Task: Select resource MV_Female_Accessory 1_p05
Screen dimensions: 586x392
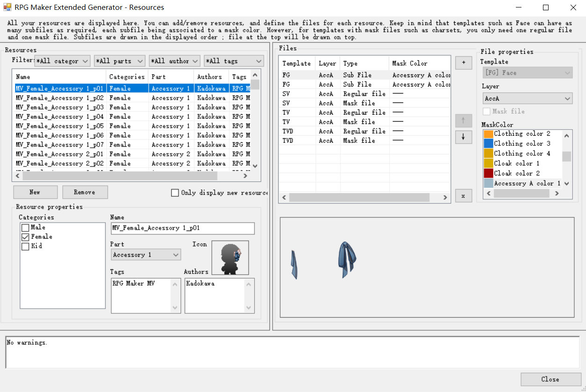Action: coord(132,126)
